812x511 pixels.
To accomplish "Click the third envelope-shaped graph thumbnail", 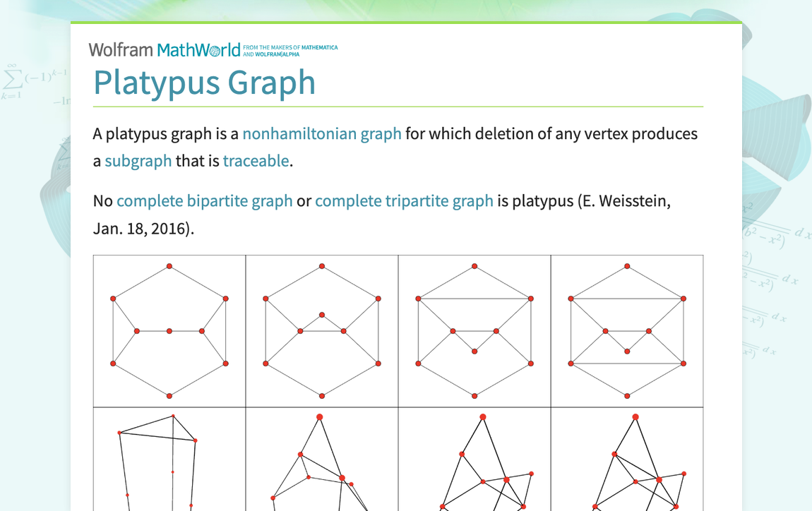I will [x=474, y=330].
